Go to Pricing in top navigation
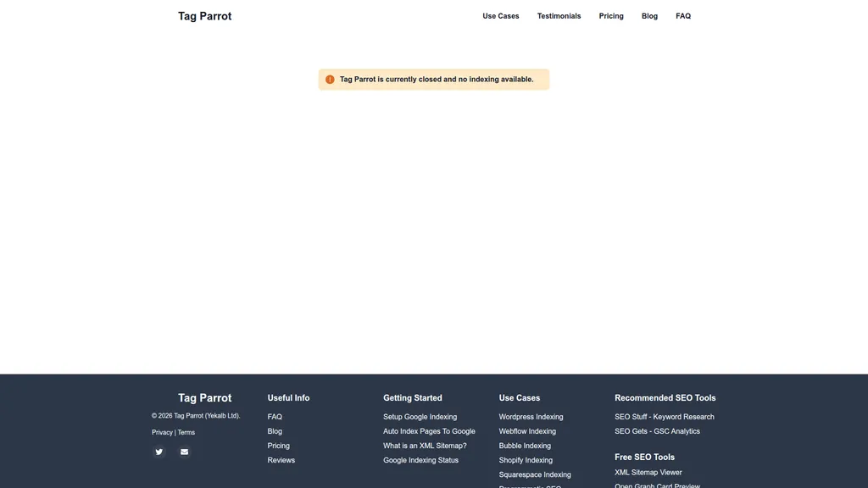 pos(611,16)
